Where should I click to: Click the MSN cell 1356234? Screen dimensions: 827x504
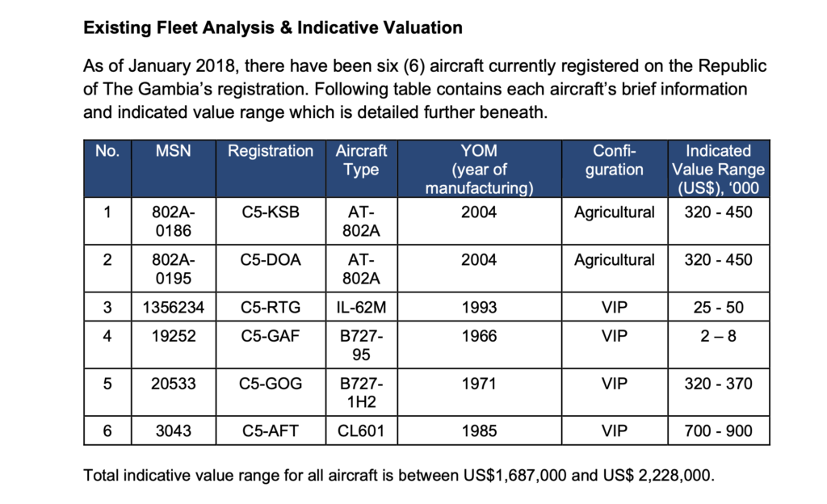(174, 308)
